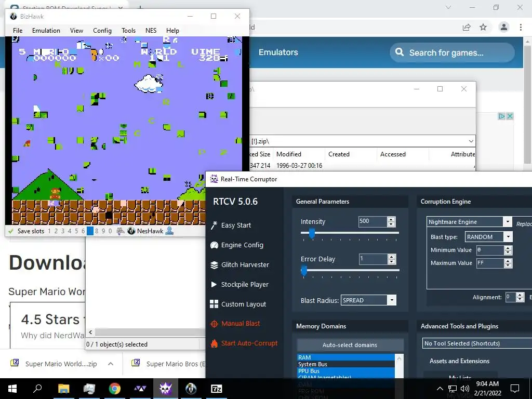The width and height of the screenshot is (532, 399).
Task: Open the Windows Start menu
Action: coord(12,389)
